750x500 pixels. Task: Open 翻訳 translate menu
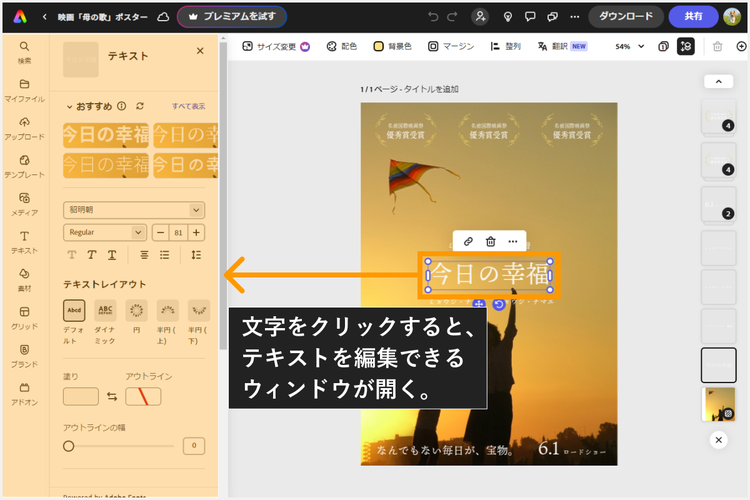pos(562,46)
